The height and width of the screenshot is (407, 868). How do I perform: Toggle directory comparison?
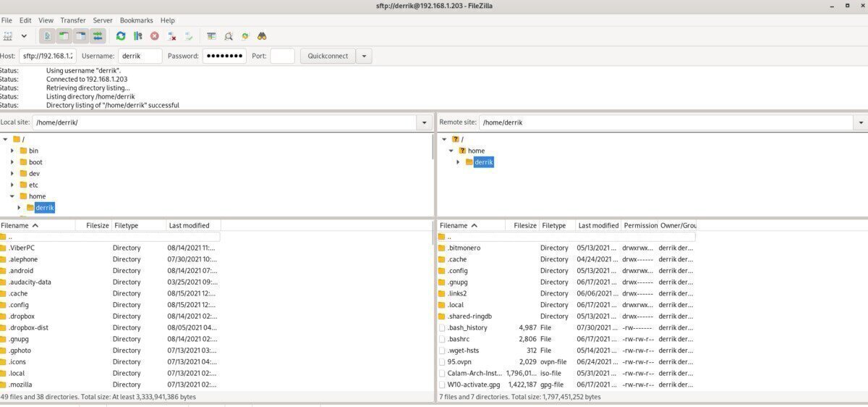pyautogui.click(x=229, y=35)
